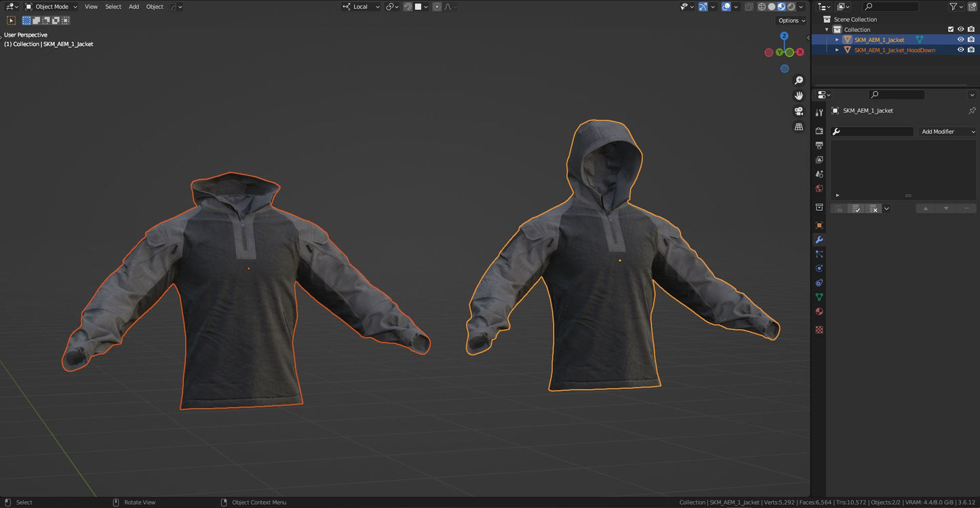Viewport: 980px width, 508px height.
Task: Open the Object Data Properties tab (green triangle)
Action: tap(819, 297)
